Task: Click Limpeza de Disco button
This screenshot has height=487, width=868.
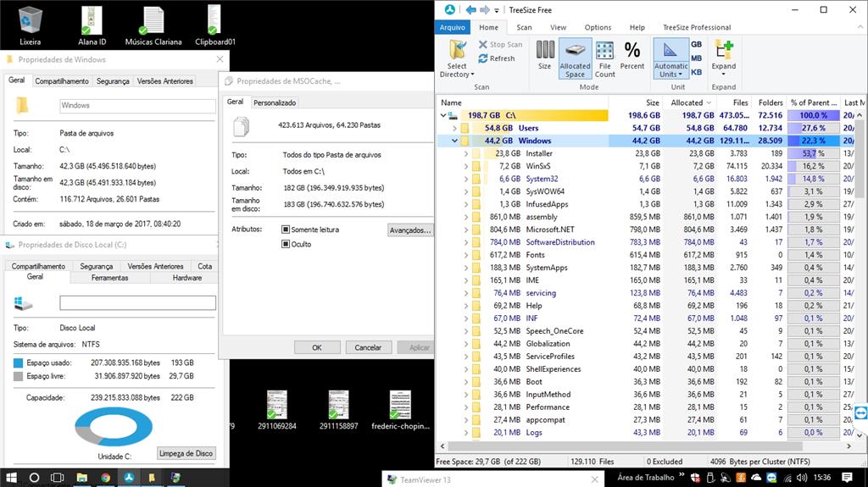Action: [186, 453]
